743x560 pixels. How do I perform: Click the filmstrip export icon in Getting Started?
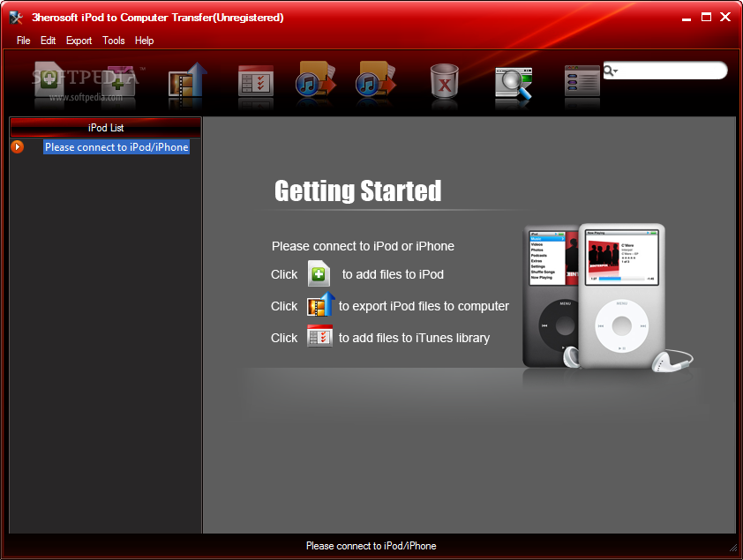321,304
